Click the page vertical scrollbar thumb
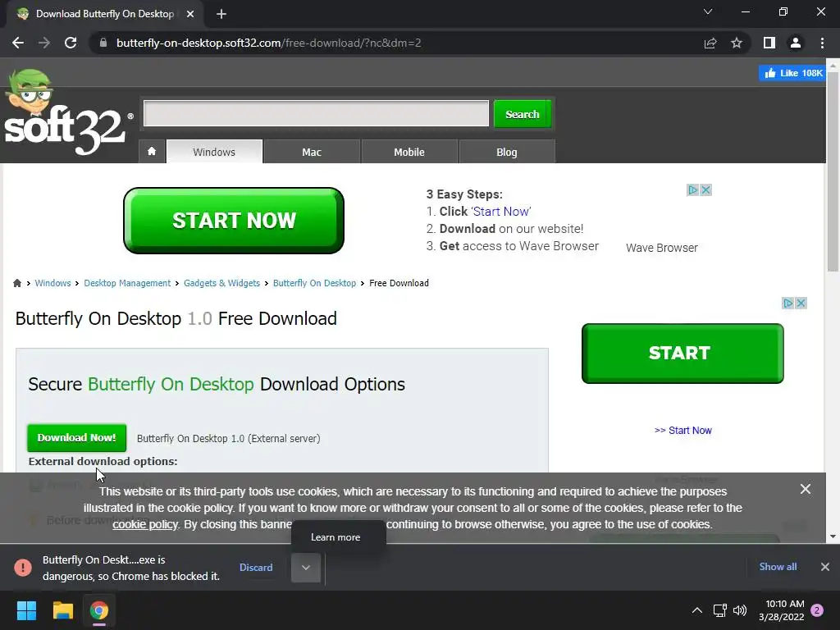The image size is (840, 630). (x=833, y=171)
